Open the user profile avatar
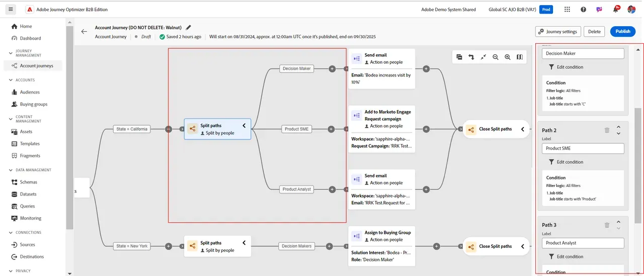The height and width of the screenshot is (276, 644). pos(631,9)
